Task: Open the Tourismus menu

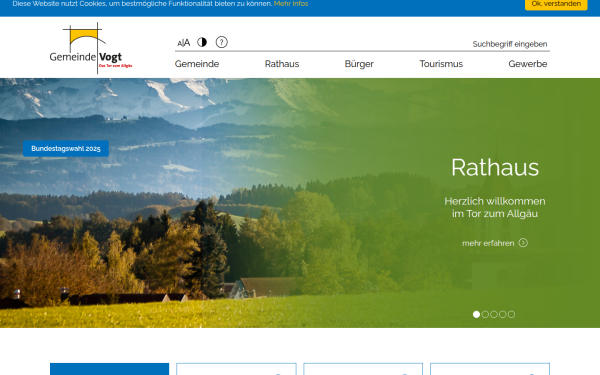Action: [x=441, y=64]
